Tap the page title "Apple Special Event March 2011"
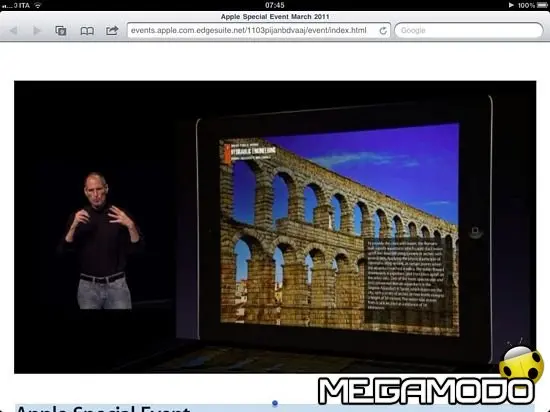 coord(275,16)
